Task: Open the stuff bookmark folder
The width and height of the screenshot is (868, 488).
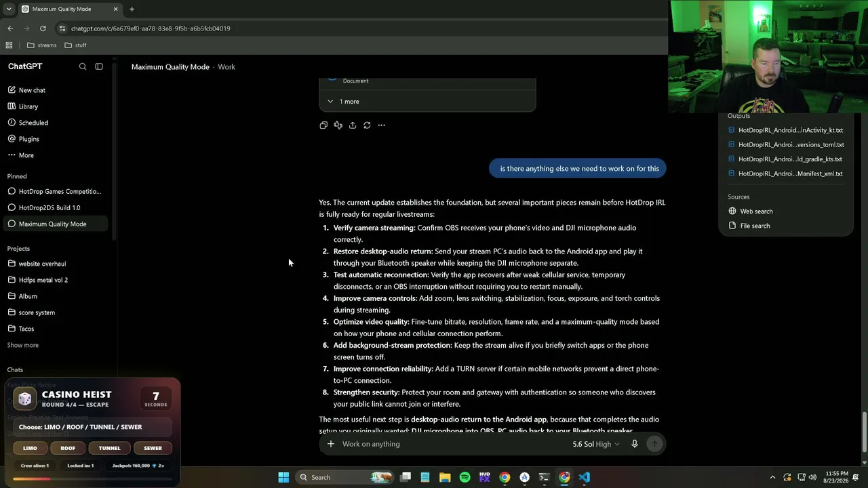Action: point(75,45)
